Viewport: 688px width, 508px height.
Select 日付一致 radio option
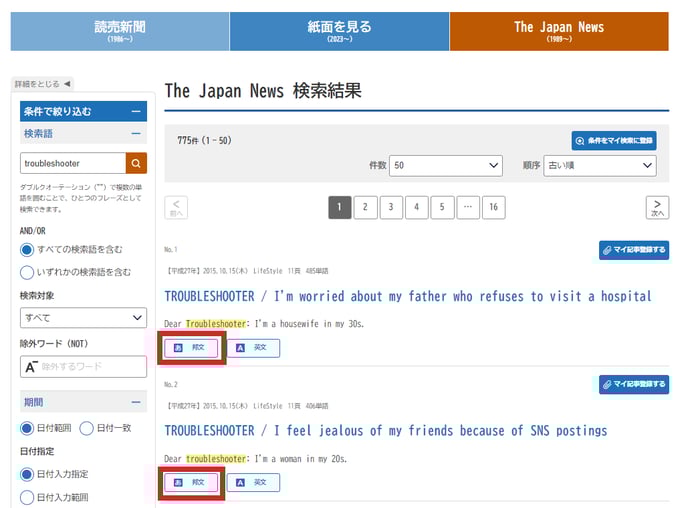87,428
